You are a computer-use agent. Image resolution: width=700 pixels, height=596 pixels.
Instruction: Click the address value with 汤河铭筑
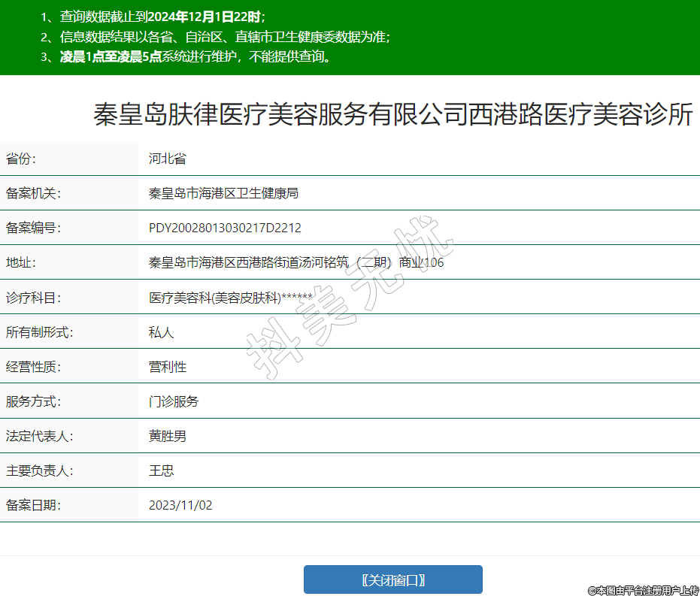(296, 262)
